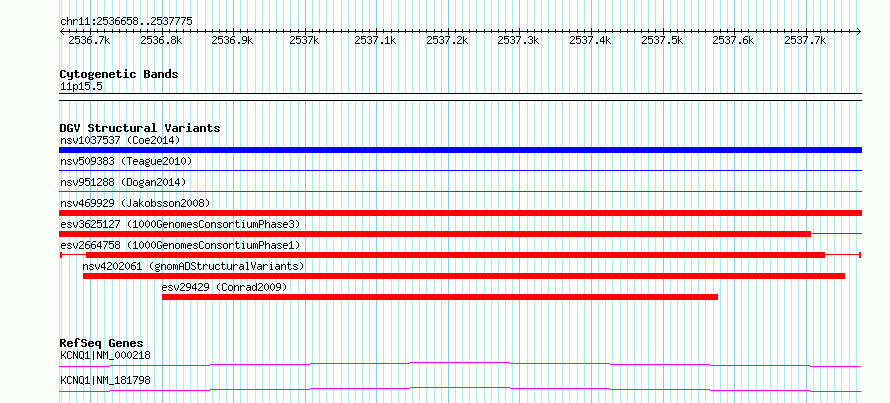The width and height of the screenshot is (890, 403).
Task: Click the 2537.6k ruler tick label
Action: [x=733, y=41]
